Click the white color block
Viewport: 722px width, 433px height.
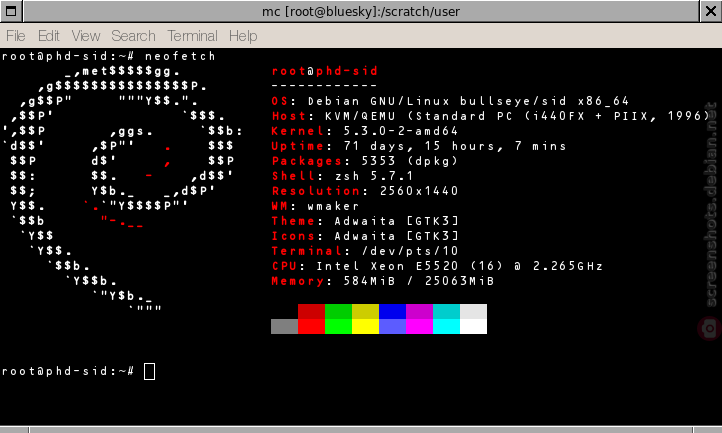click(x=473, y=326)
